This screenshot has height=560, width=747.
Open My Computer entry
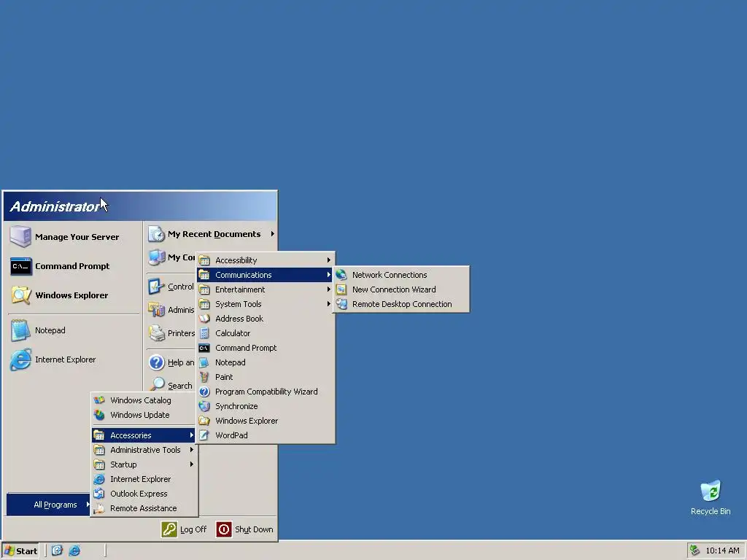tap(171, 257)
